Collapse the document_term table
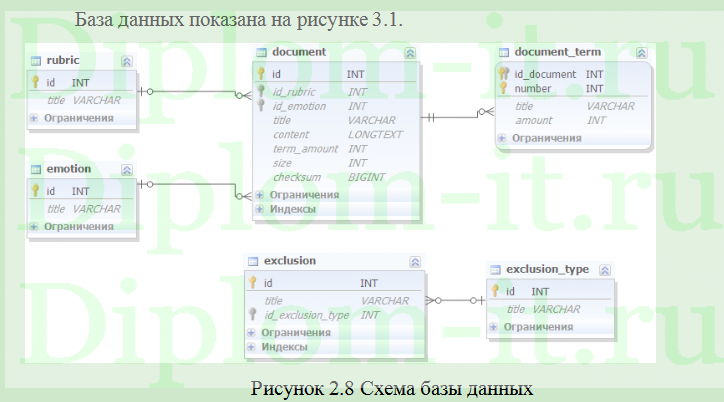 [641, 53]
